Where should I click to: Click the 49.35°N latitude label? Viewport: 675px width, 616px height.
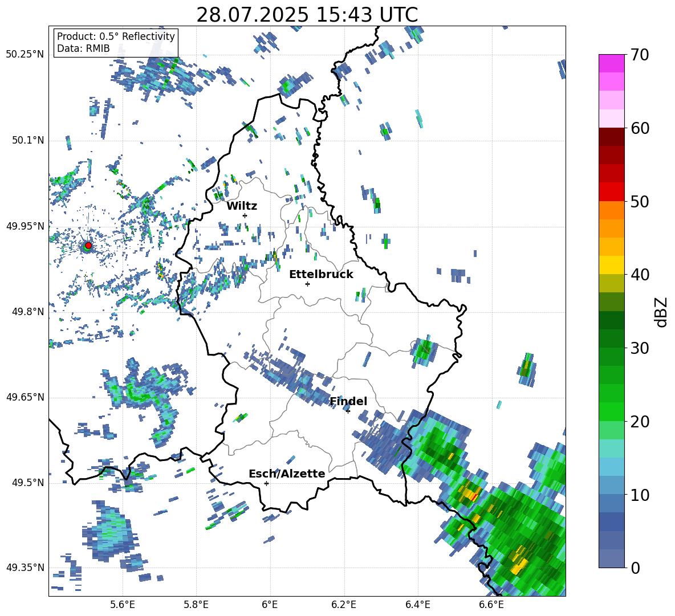pyautogui.click(x=25, y=568)
